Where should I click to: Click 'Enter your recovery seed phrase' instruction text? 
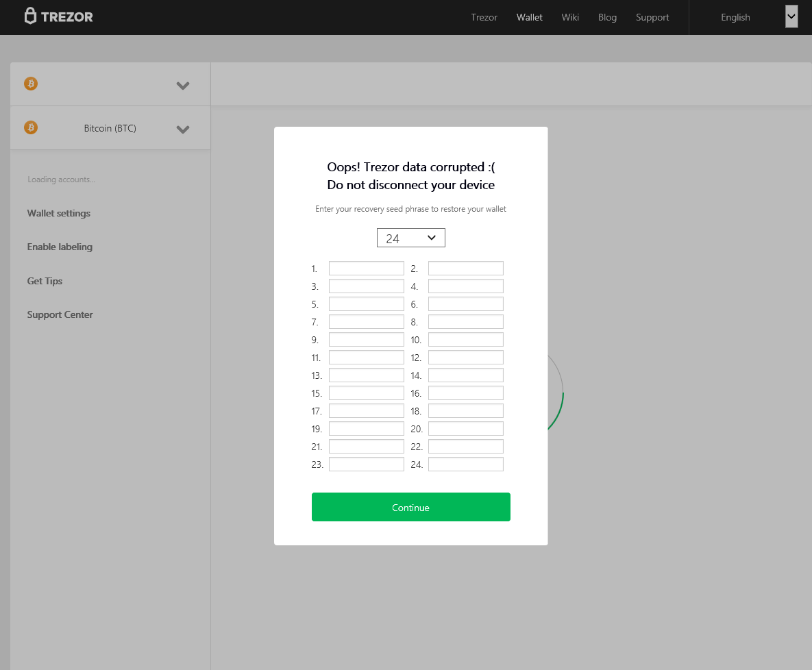(x=410, y=209)
